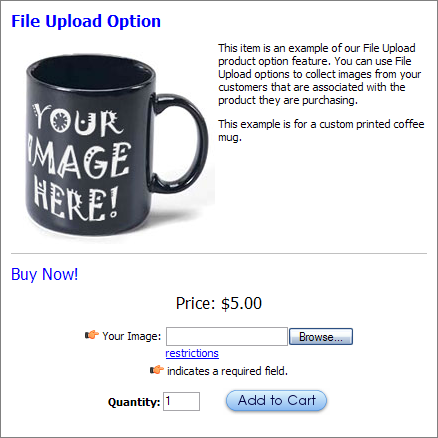
Task: Click the Browse... file button
Action: [x=321, y=336]
